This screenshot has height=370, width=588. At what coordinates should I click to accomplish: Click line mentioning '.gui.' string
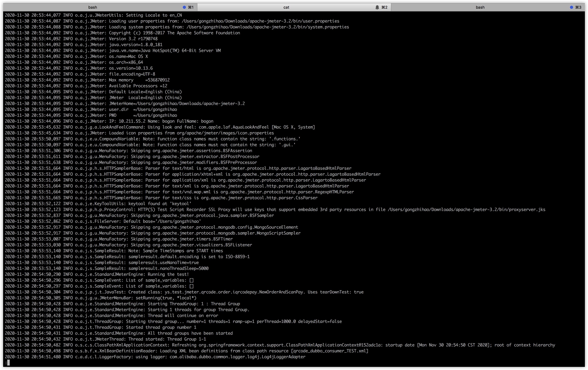tap(150, 145)
